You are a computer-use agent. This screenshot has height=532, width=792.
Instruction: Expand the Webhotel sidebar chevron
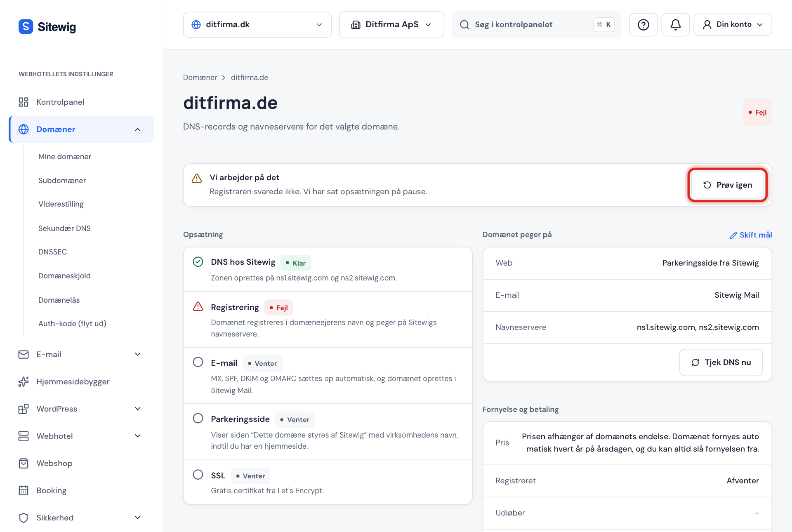coord(138,436)
